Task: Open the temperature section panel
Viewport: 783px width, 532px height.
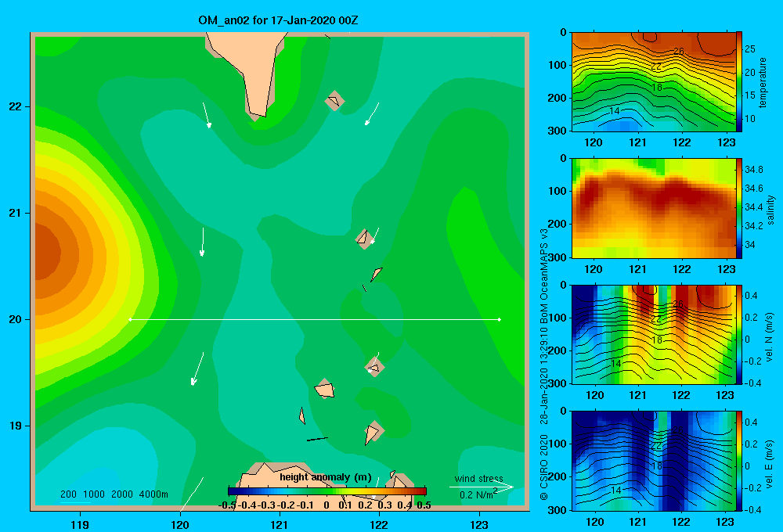Action: pyautogui.click(x=653, y=82)
